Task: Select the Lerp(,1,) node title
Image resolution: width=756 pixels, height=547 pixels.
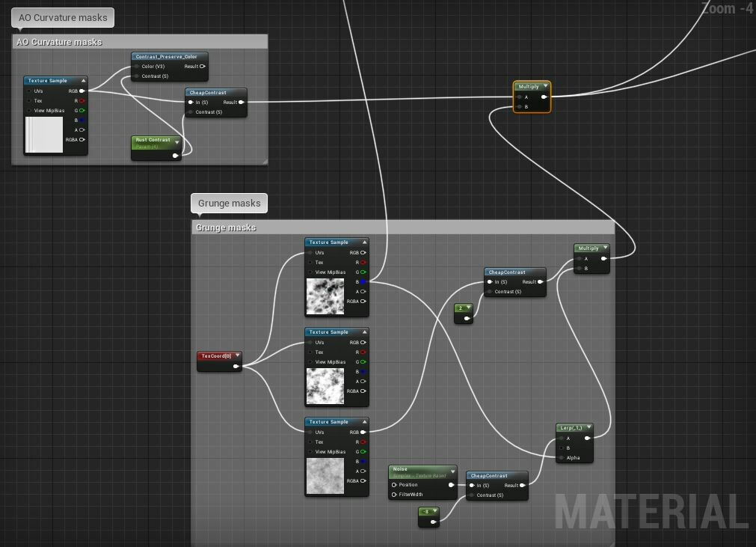Action: click(x=571, y=428)
